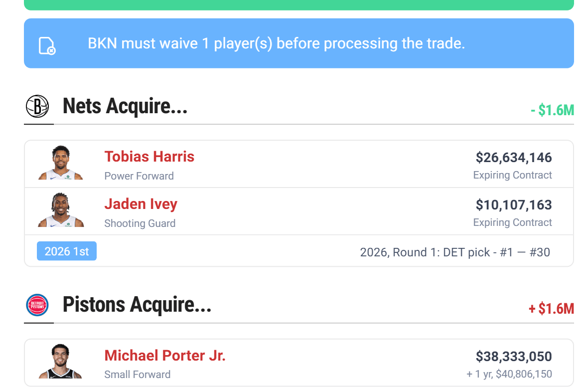Open the Jaden Ivey player link
The height and width of the screenshot is (391, 588).
141,204
